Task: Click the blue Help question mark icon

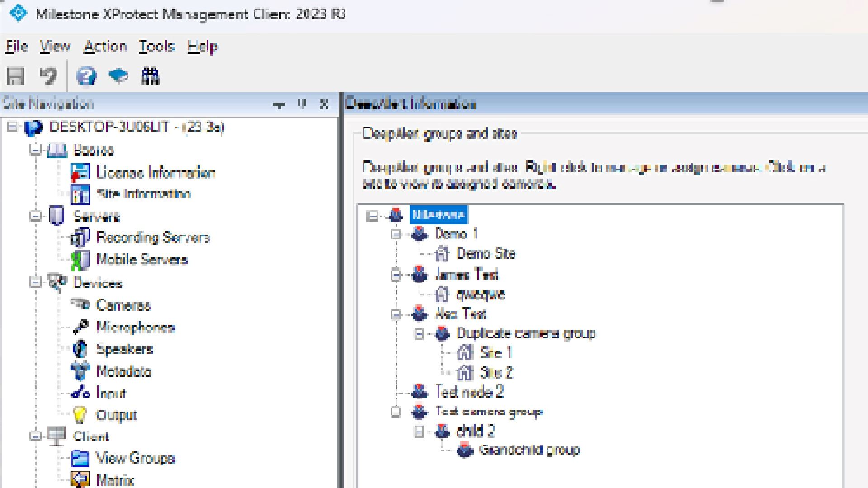Action: click(86, 76)
